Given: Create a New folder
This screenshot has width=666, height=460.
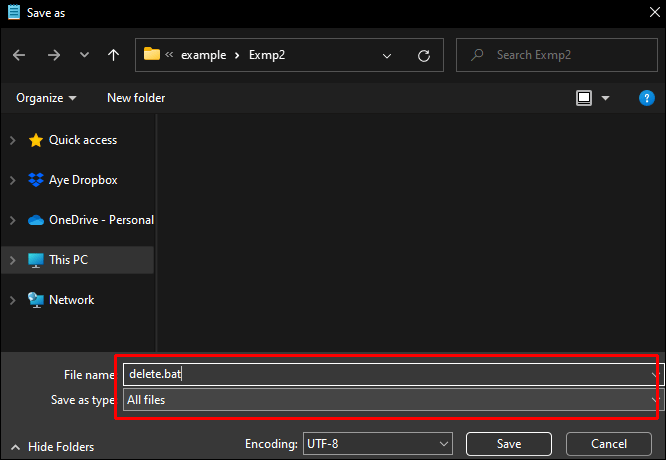Looking at the screenshot, I should pos(136,98).
